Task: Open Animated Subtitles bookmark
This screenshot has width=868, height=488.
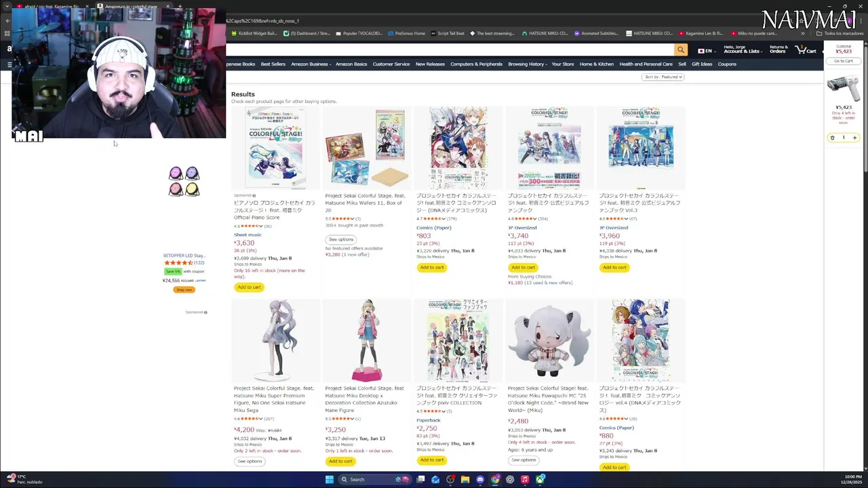Action: 596,33
